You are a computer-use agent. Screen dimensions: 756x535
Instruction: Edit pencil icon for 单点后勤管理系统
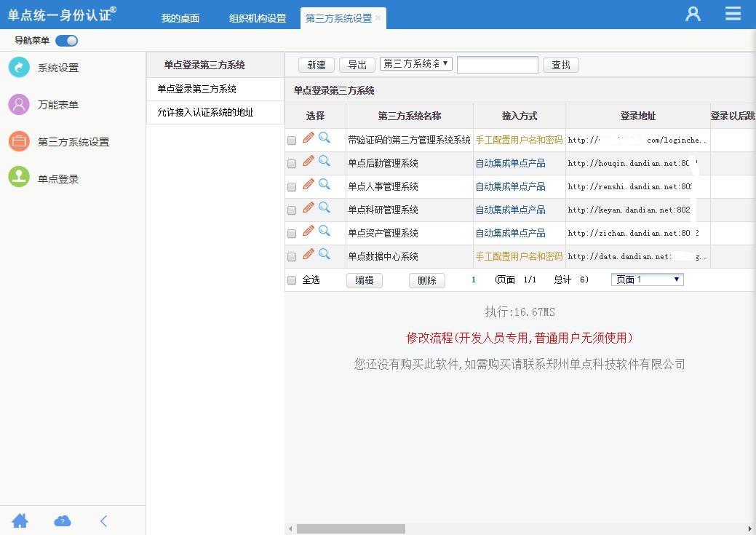(x=309, y=161)
